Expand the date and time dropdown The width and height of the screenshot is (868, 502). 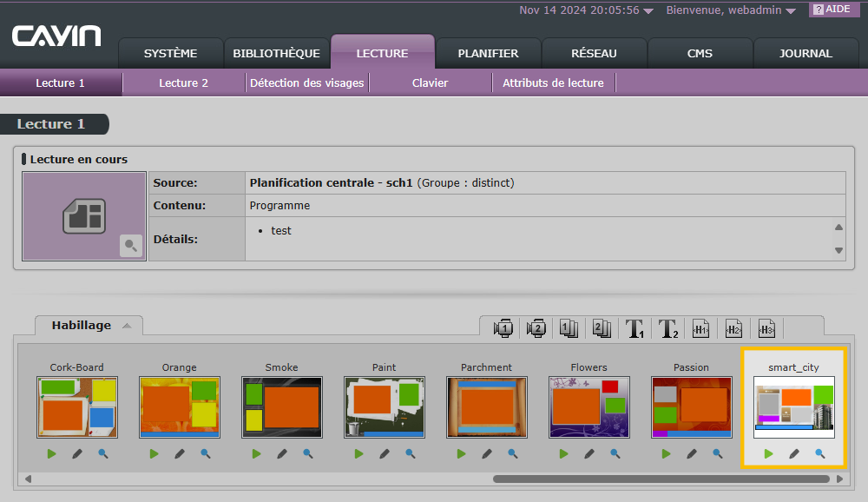coord(648,11)
